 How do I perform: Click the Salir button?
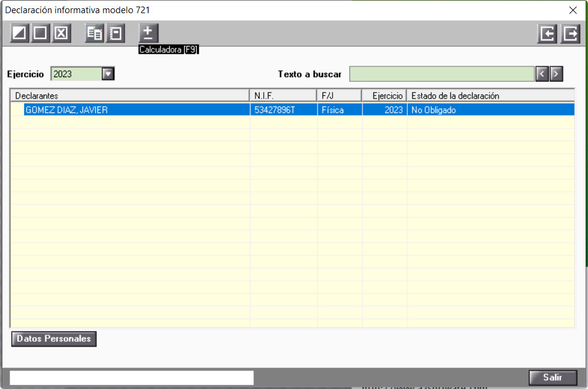[553, 378]
